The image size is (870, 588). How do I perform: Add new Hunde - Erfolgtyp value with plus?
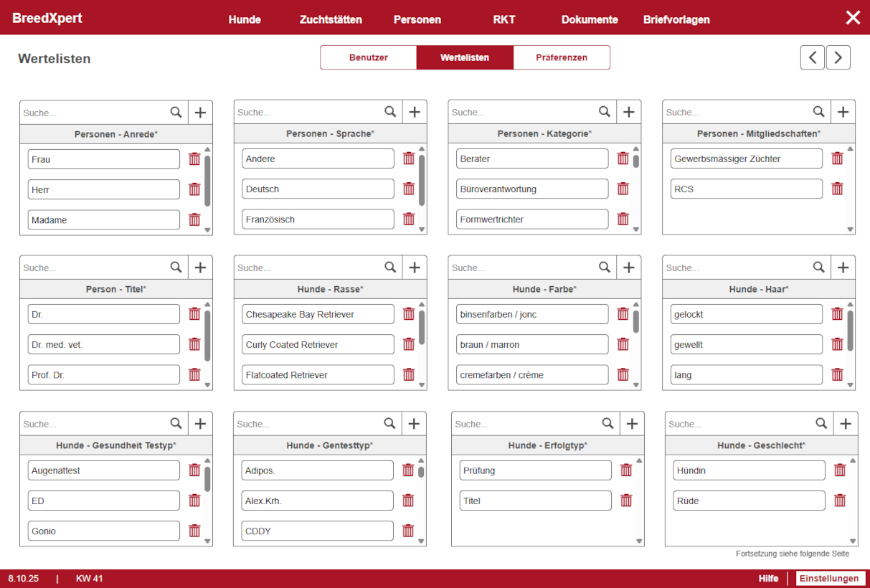click(x=631, y=424)
